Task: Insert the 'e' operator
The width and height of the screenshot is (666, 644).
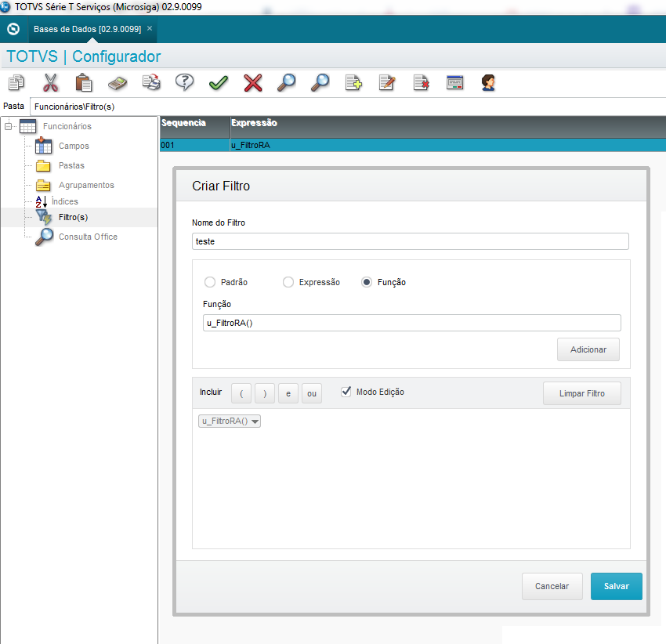Action: [288, 393]
